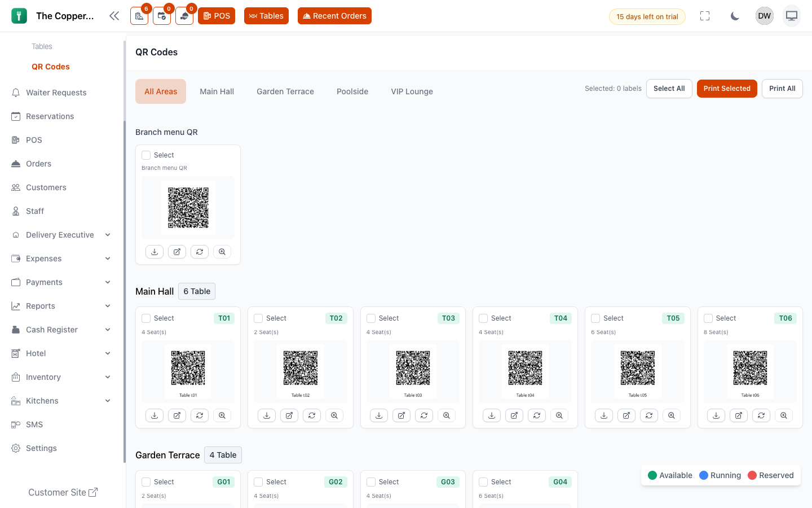Expand Kitchens sidebar menu
812x508 pixels.
click(x=61, y=401)
